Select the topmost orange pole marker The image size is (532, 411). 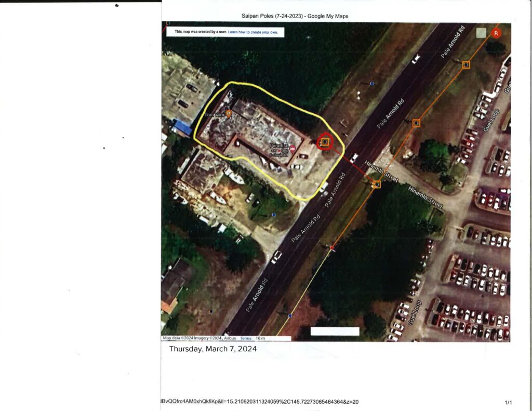click(x=466, y=65)
